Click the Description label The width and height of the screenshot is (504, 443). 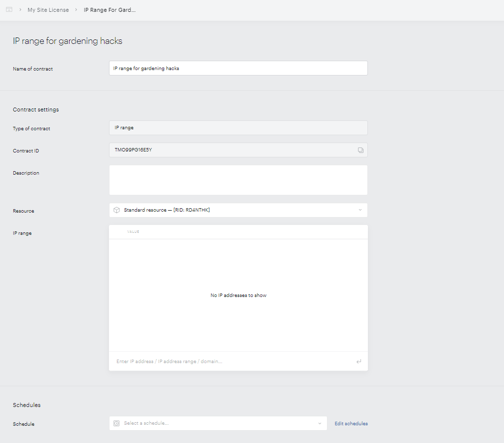(26, 173)
